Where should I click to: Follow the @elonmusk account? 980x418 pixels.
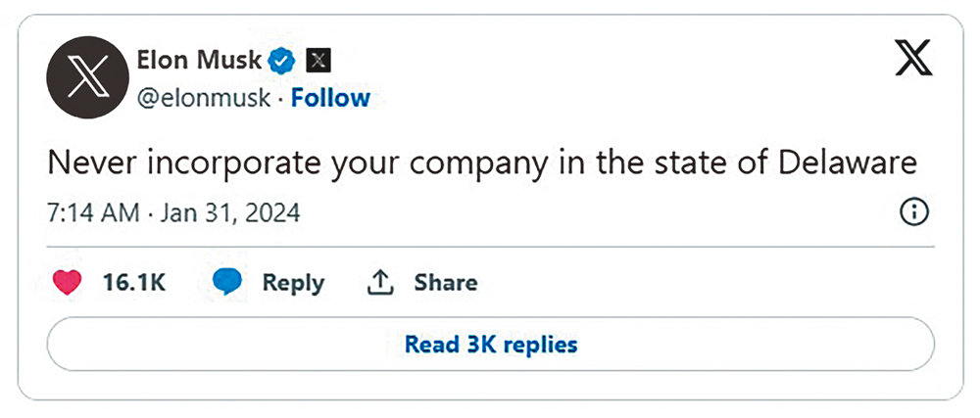pyautogui.click(x=330, y=98)
